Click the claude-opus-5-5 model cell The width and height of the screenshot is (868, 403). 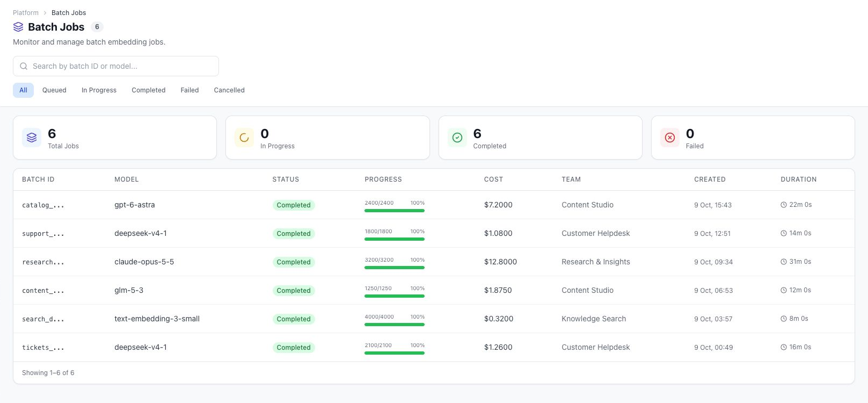click(x=144, y=262)
